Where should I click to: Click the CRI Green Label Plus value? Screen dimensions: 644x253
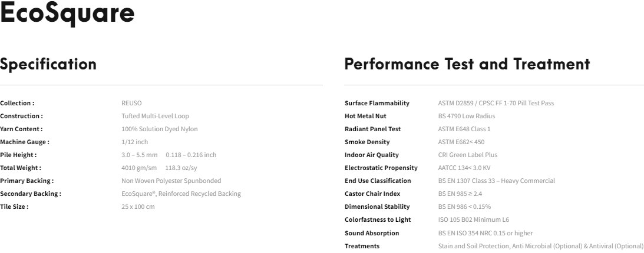click(x=467, y=155)
